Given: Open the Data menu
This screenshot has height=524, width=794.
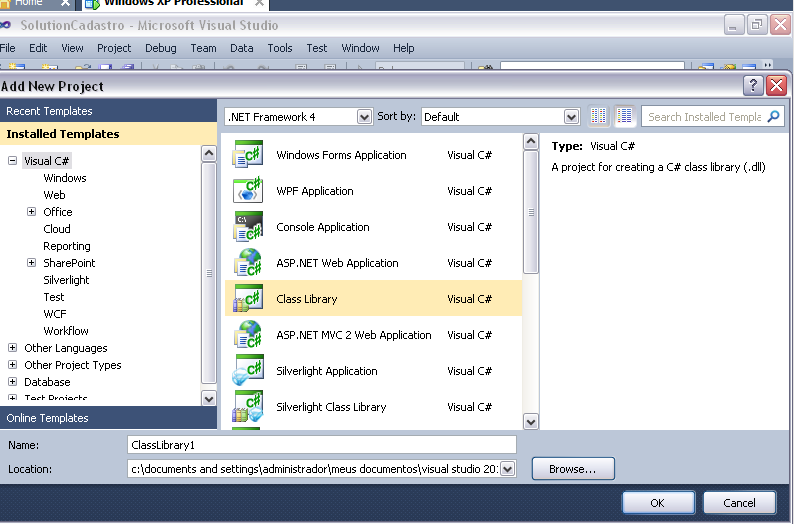Looking at the screenshot, I should pyautogui.click(x=242, y=48).
